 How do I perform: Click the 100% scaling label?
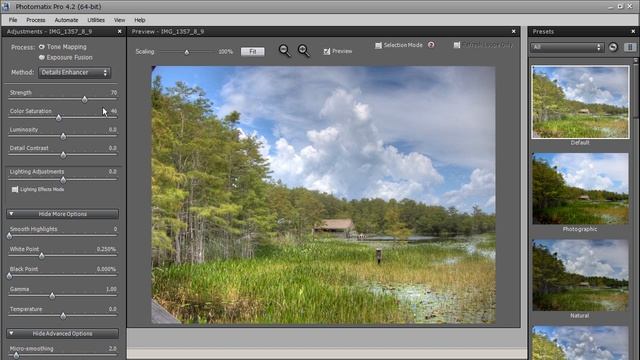coord(225,52)
